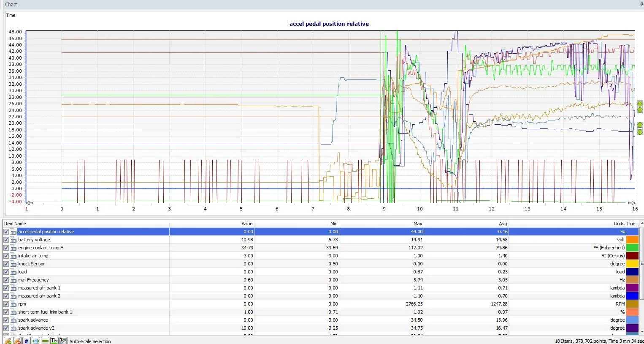Hide the load trace via checkbox
The height and width of the screenshot is (344, 644).
[x=6, y=272]
